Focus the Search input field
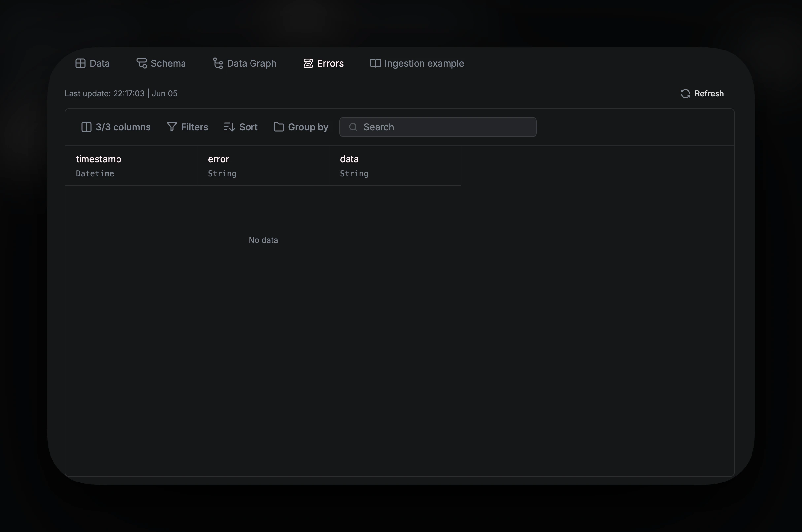The image size is (802, 532). pyautogui.click(x=445, y=127)
